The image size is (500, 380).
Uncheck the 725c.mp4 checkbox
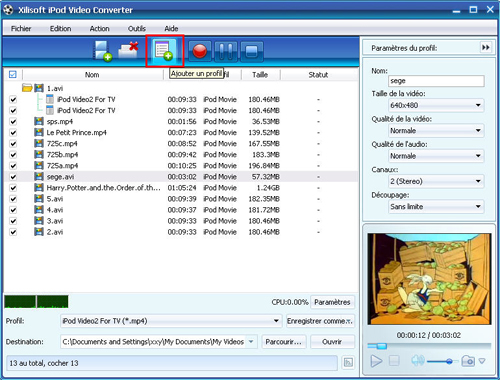[x=13, y=144]
